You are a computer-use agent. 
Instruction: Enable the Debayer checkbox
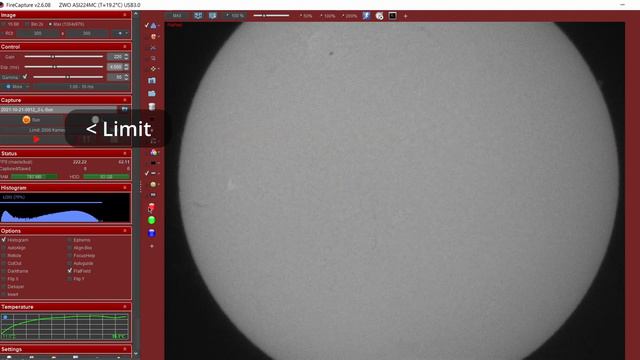point(4,287)
